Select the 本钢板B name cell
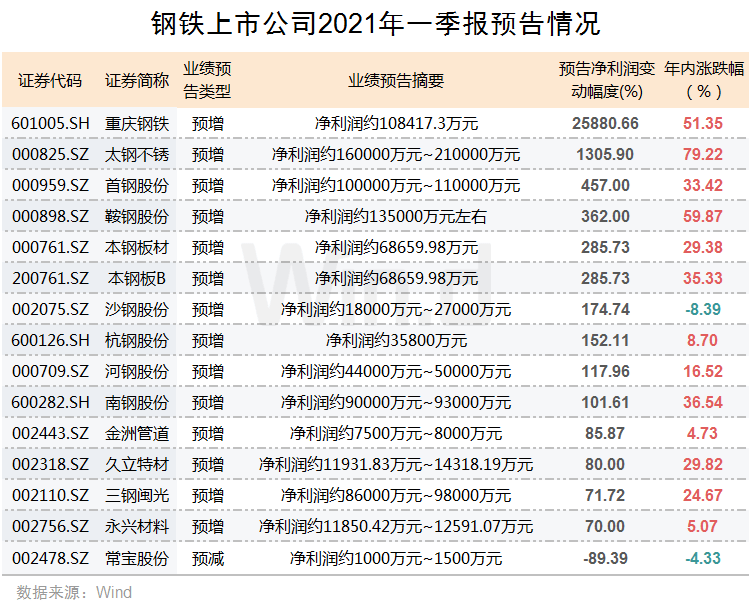 pyautogui.click(x=137, y=279)
